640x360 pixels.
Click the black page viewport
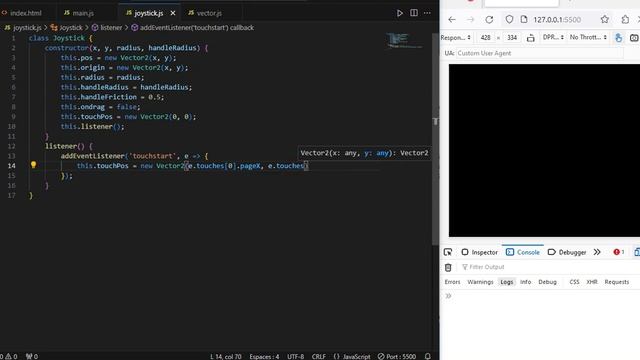pyautogui.click(x=544, y=150)
